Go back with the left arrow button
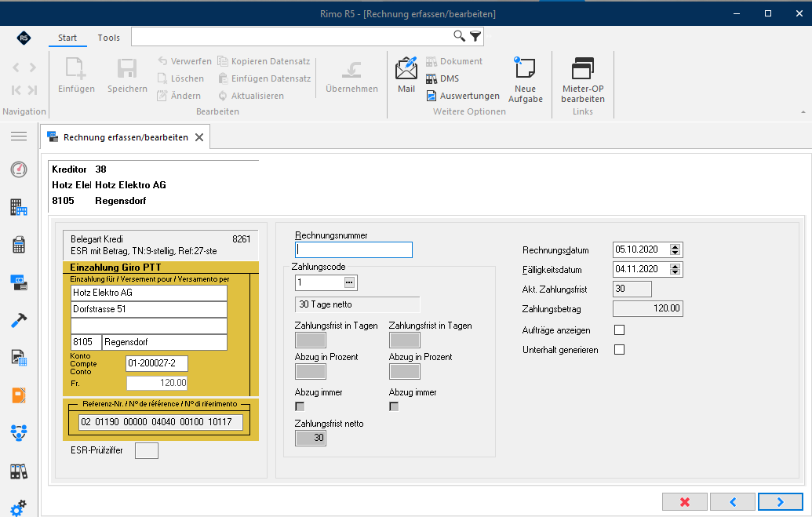This screenshot has width=812, height=517. (x=732, y=501)
